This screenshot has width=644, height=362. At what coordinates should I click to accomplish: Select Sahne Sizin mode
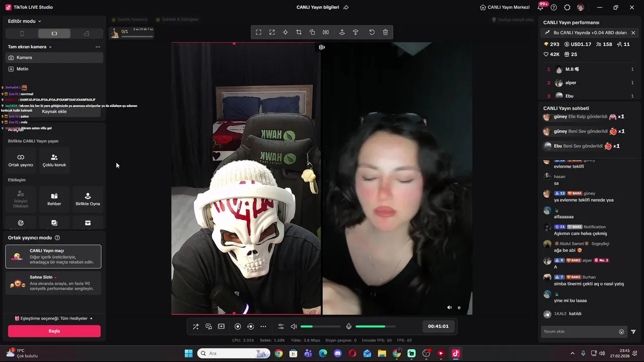click(53, 283)
